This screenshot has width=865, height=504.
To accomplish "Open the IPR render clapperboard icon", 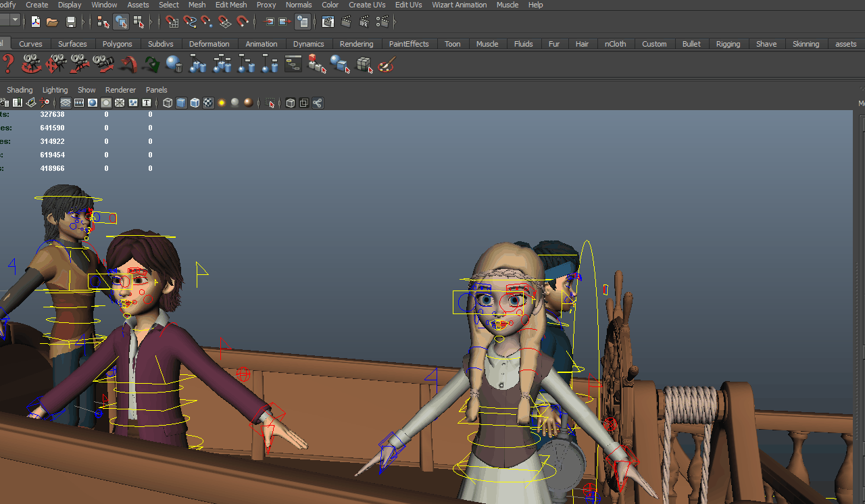I will 364,22.
